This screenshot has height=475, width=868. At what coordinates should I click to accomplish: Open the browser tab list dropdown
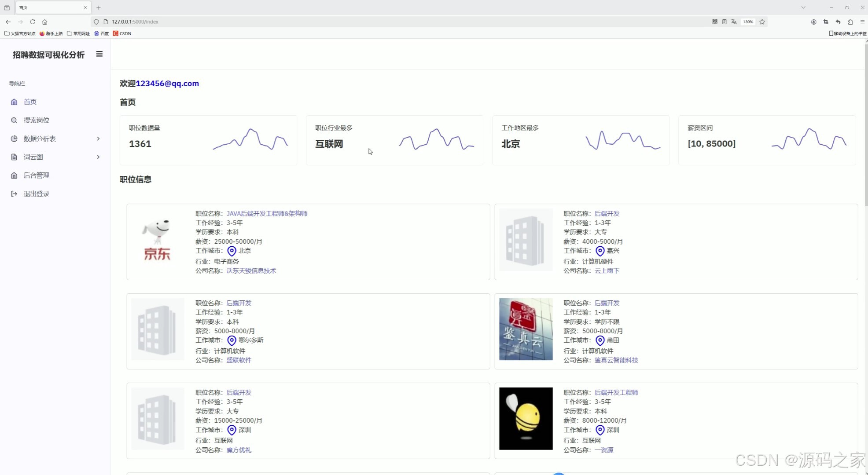point(803,7)
